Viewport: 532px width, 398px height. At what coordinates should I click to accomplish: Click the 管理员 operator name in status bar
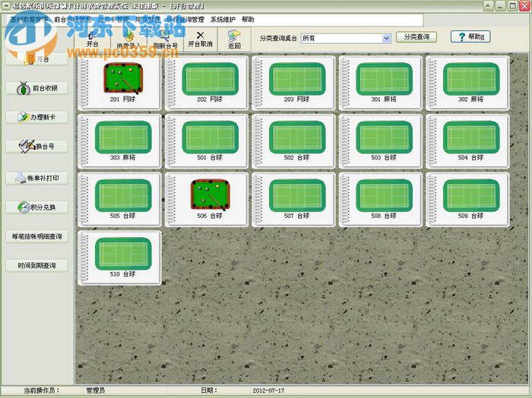coord(95,390)
